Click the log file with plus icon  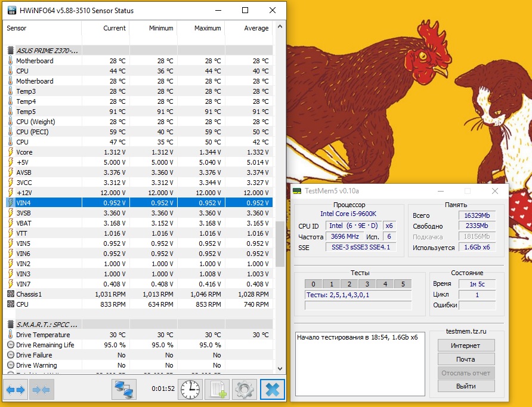[x=218, y=389]
